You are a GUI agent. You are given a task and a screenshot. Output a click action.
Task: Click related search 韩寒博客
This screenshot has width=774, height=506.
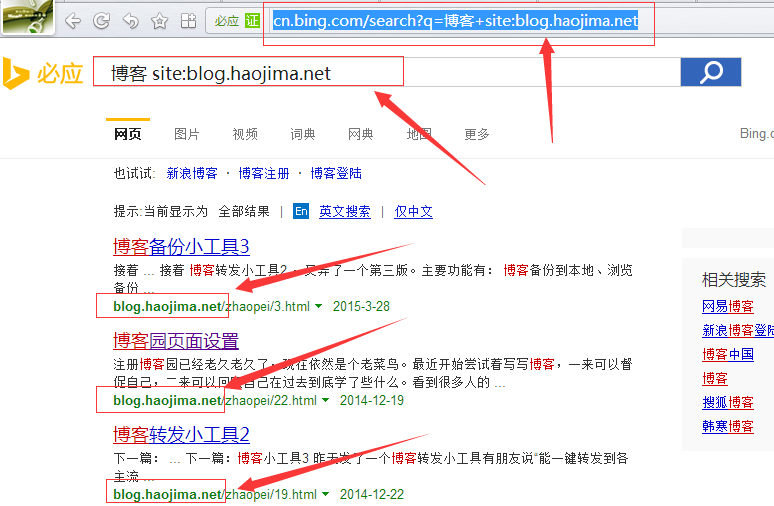click(728, 426)
